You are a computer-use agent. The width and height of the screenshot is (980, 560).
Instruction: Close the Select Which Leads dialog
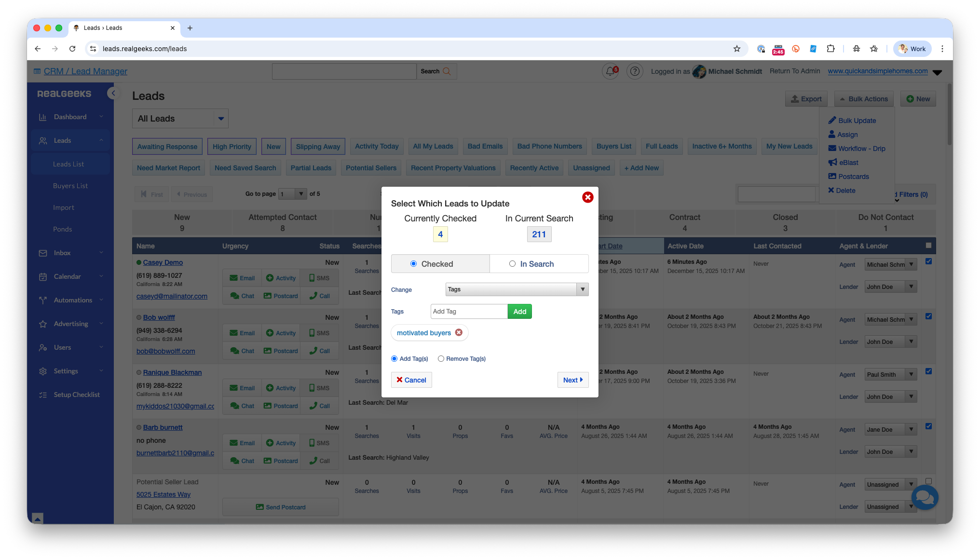point(587,197)
